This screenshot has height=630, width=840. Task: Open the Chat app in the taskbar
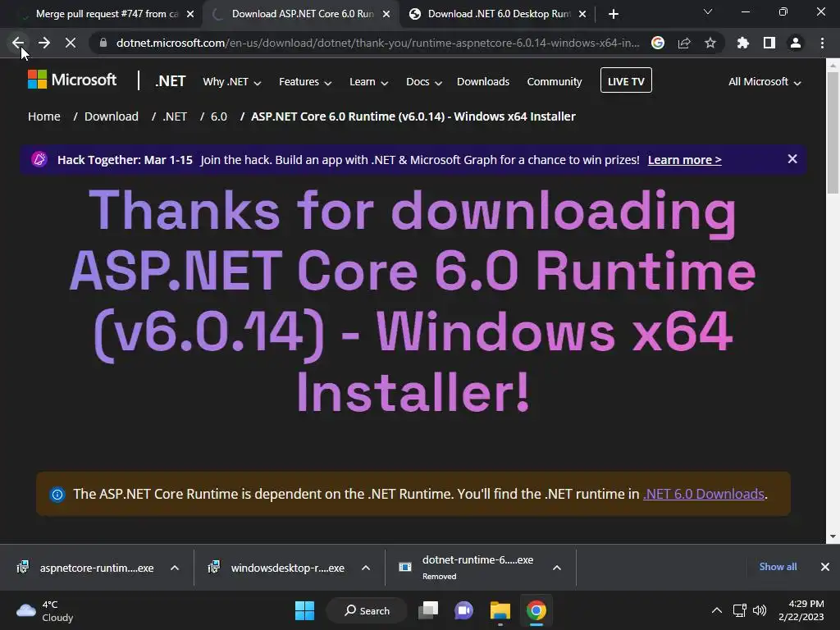pyautogui.click(x=464, y=610)
